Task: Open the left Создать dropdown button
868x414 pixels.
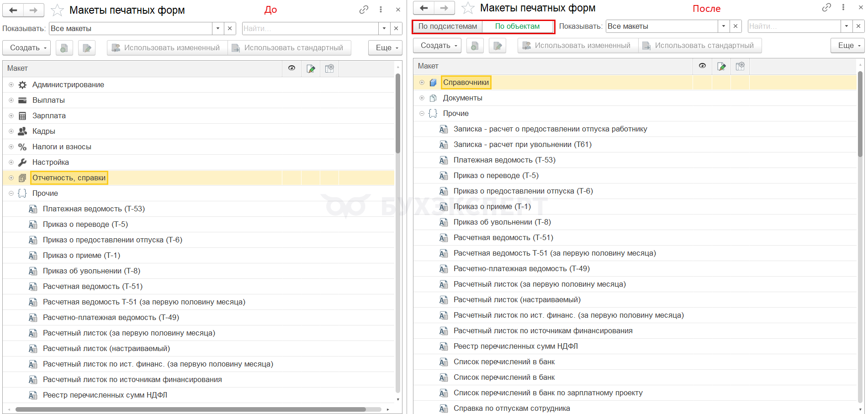Action: click(x=27, y=47)
